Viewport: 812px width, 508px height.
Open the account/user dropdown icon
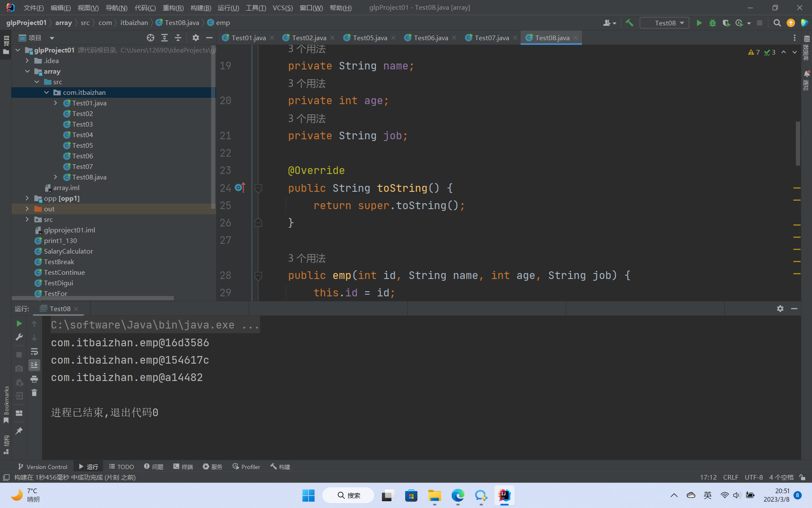[x=609, y=23]
